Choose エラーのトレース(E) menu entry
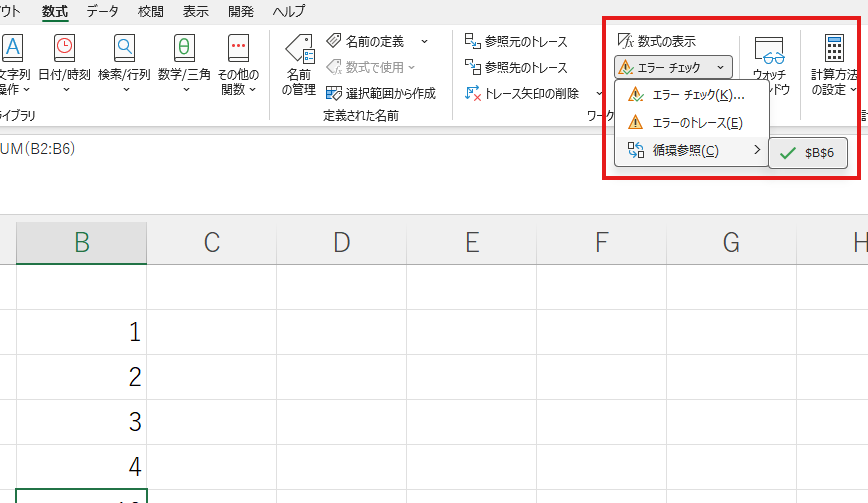Viewport: 868px width, 503px height. (692, 122)
